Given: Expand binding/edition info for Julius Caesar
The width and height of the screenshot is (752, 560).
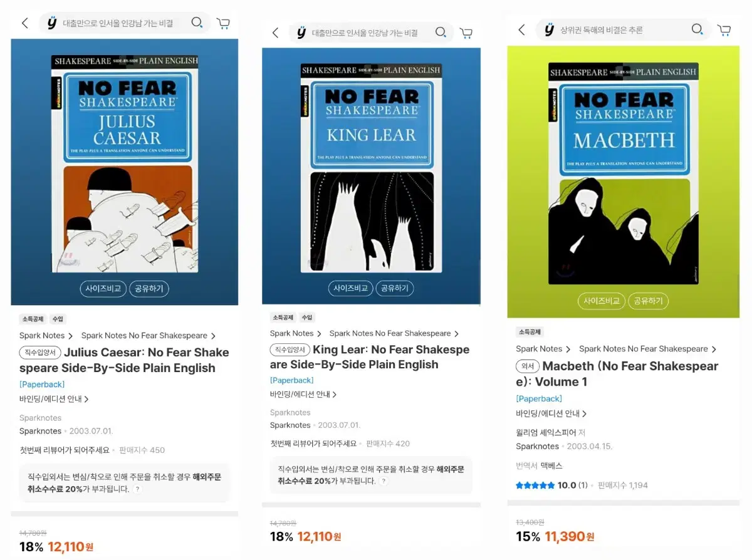Looking at the screenshot, I should click(x=54, y=399).
